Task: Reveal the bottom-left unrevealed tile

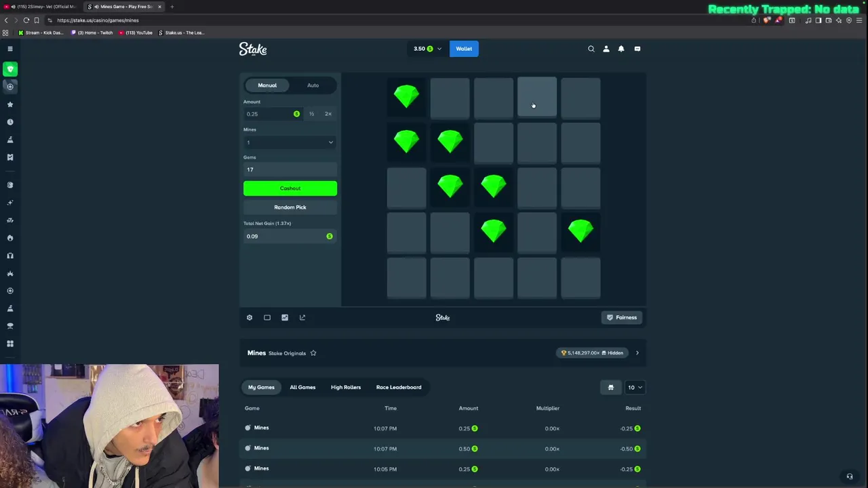Action: coord(407,278)
